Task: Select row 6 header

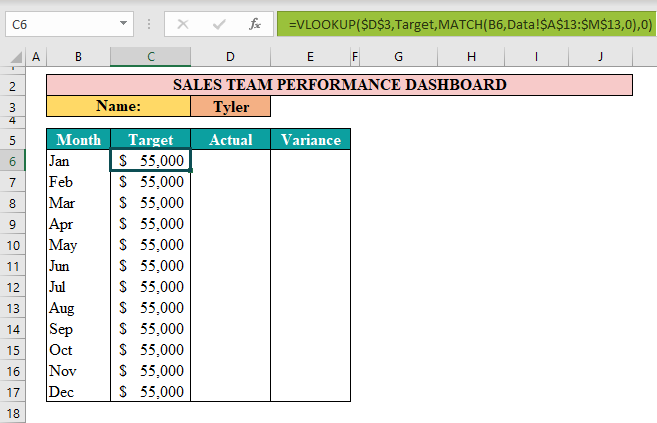Action: [x=13, y=160]
